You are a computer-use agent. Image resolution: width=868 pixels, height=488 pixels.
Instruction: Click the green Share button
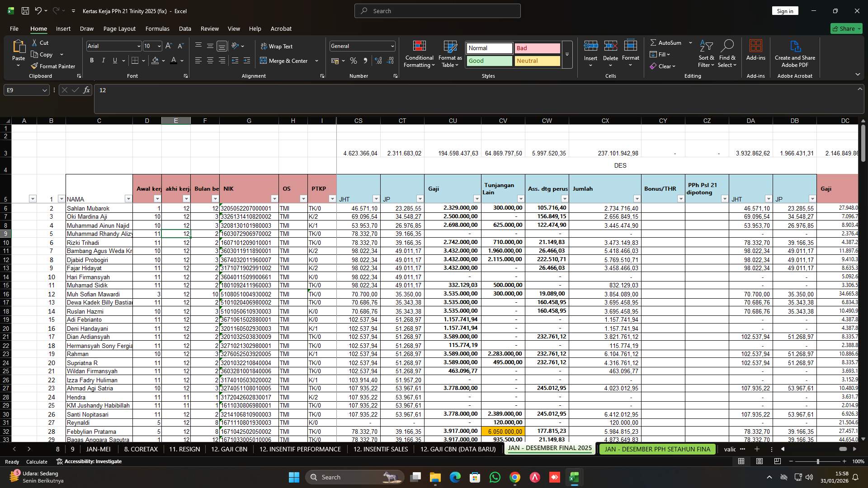(x=846, y=28)
